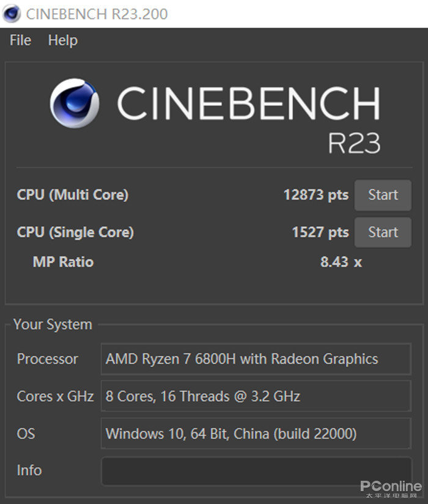This screenshot has height=504, width=428.
Task: Click the Cinebench app icon in title bar
Action: [12, 13]
